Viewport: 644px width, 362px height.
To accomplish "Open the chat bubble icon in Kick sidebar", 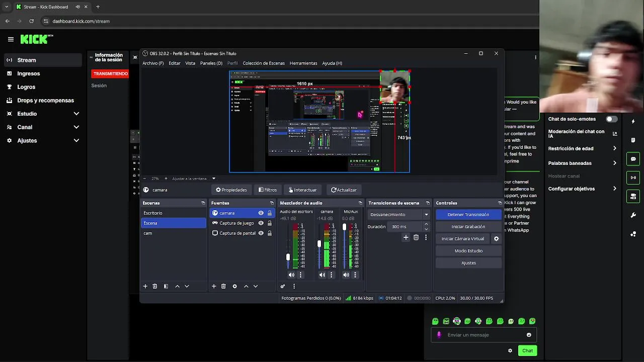I will [x=633, y=159].
